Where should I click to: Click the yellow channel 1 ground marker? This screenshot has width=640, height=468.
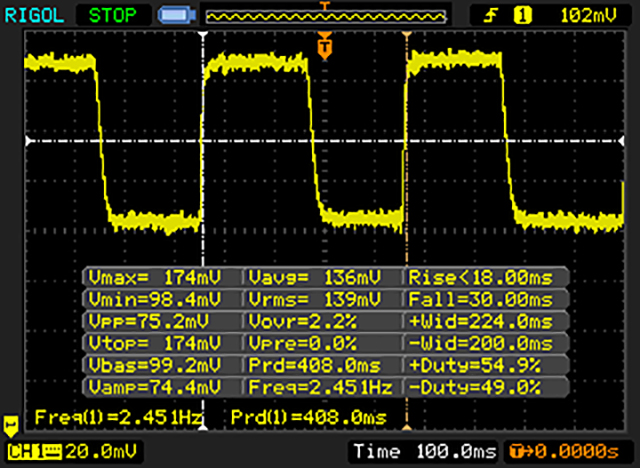coord(11,427)
